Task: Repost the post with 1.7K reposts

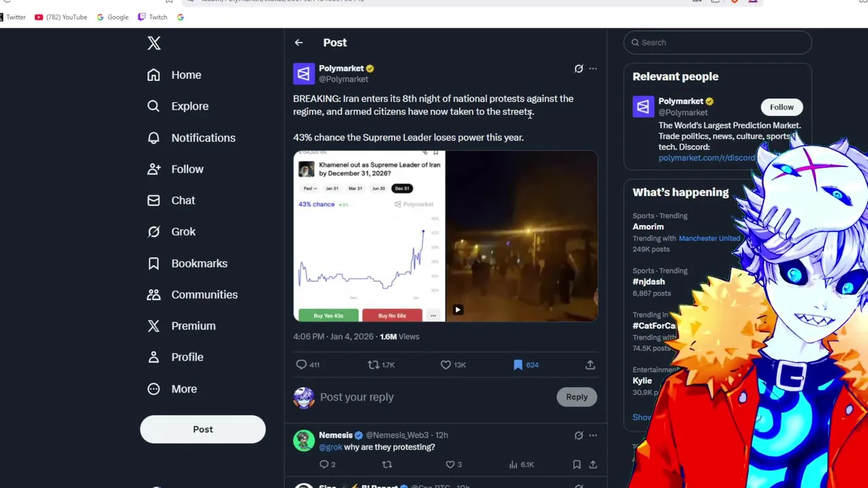Action: [x=380, y=365]
